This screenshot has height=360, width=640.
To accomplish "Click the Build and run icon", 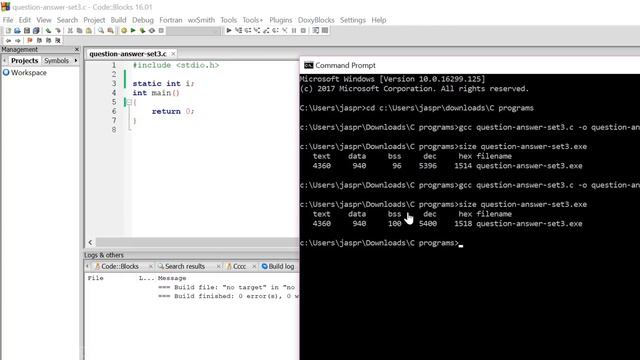I will click(x=142, y=31).
